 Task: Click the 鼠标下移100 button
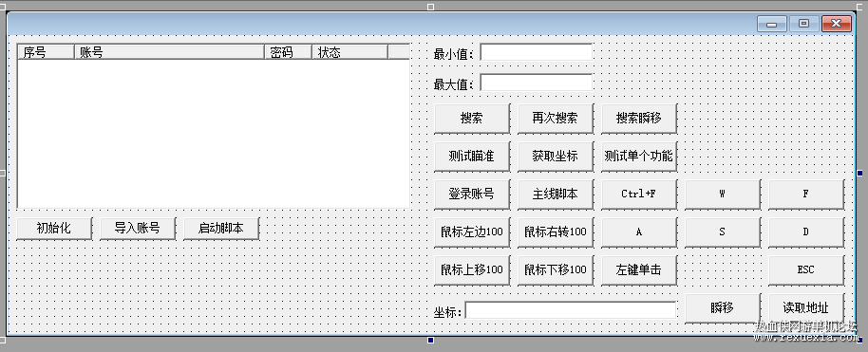556,270
